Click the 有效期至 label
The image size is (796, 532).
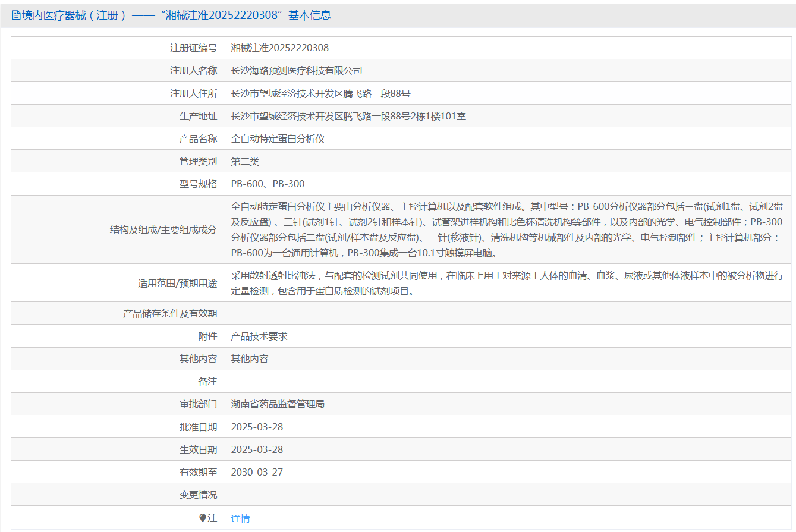point(198,472)
